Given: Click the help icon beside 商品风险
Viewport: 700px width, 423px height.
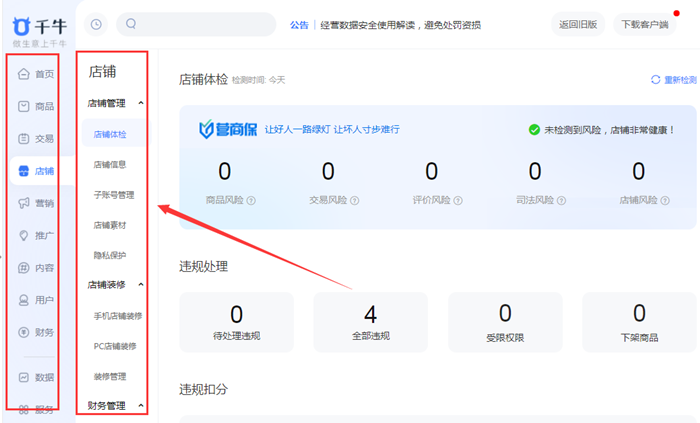Looking at the screenshot, I should click(251, 200).
